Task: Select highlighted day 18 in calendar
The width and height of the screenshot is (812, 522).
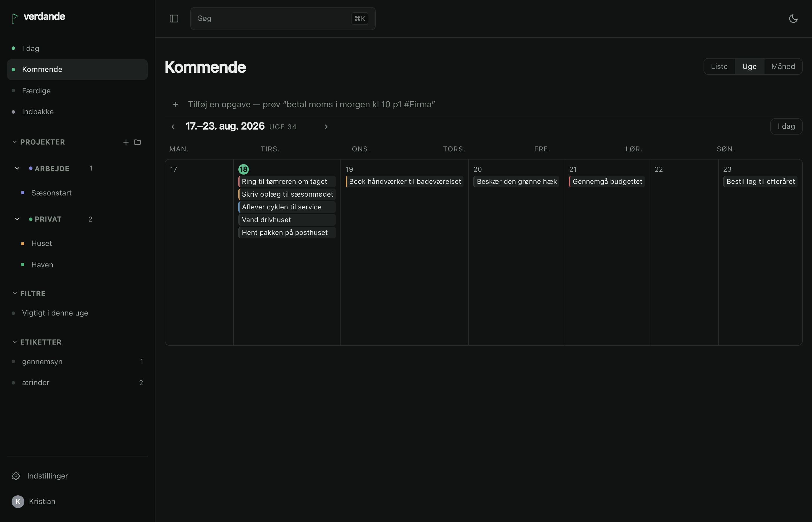Action: coord(243,169)
